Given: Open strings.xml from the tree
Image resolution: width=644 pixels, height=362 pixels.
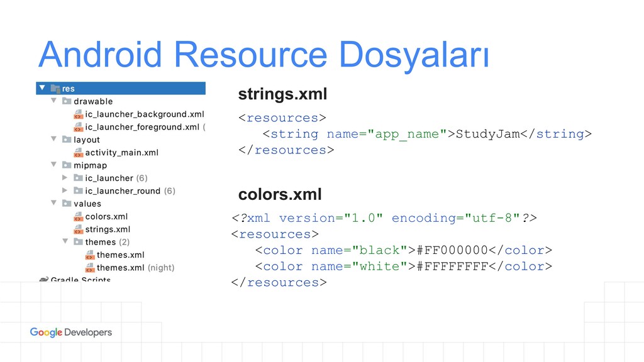Looking at the screenshot, I should tap(108, 229).
